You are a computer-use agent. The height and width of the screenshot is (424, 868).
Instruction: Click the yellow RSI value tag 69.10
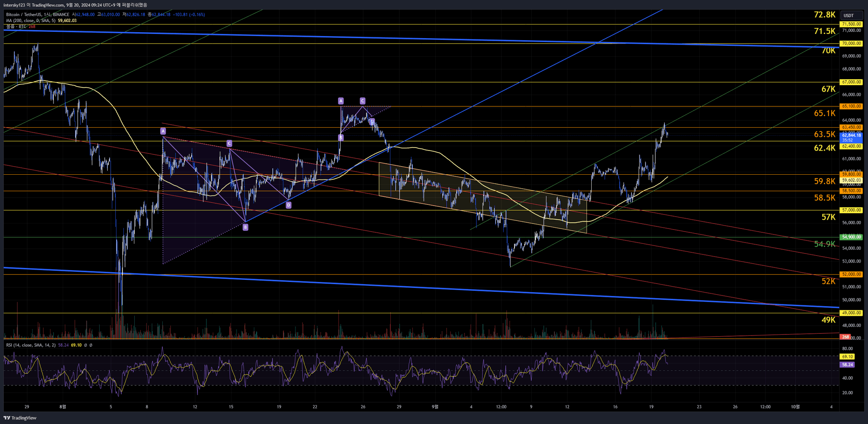coord(847,357)
